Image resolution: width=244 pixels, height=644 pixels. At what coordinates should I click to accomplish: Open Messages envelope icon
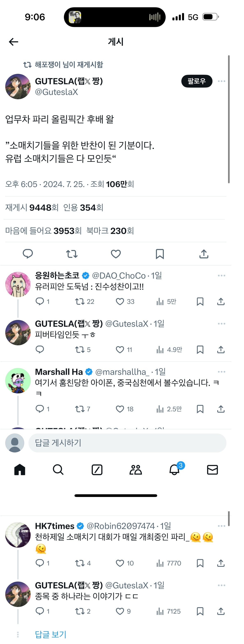[x=212, y=469]
